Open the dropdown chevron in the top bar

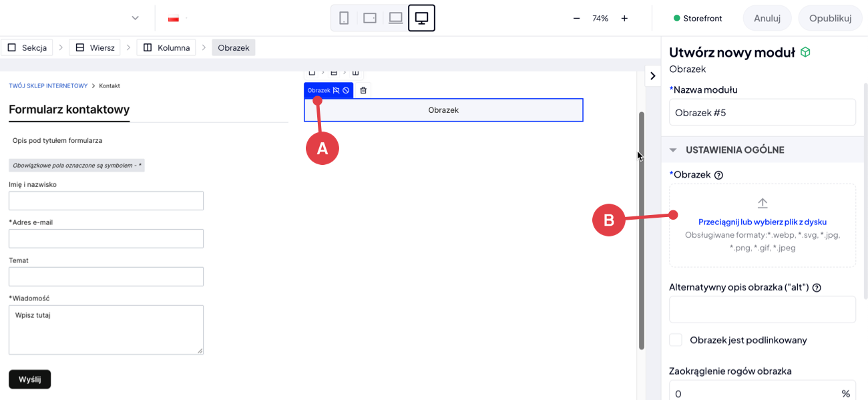pos(136,18)
